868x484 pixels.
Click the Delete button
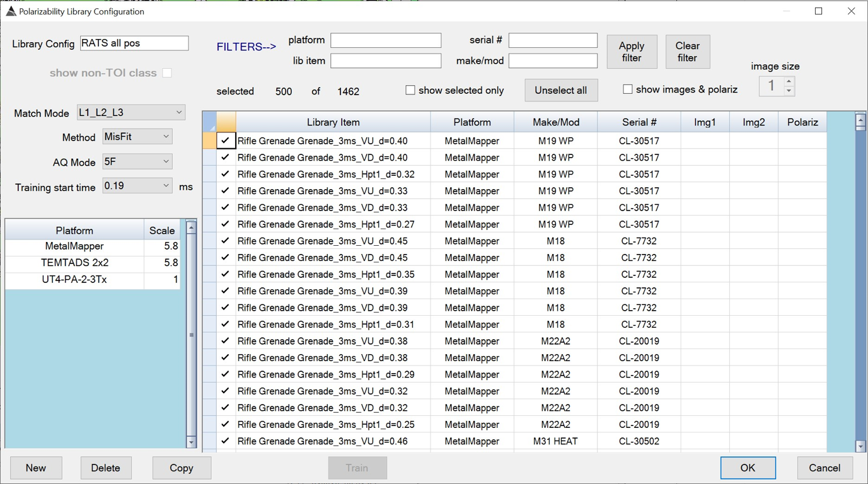point(106,468)
